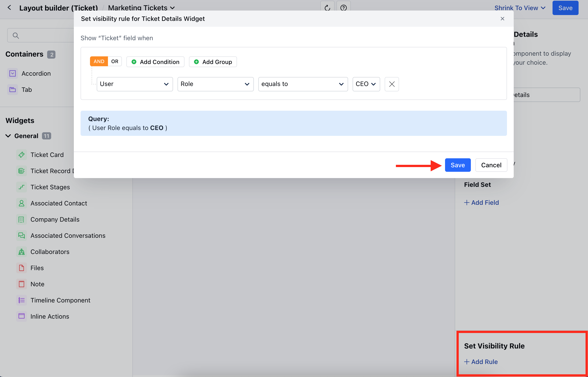The height and width of the screenshot is (377, 588).
Task: Select the Accordion container icon
Action: pyautogui.click(x=12, y=73)
